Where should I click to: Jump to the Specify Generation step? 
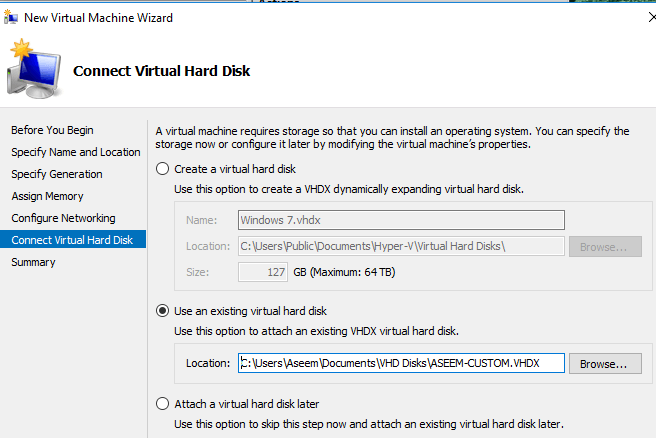pos(56,174)
